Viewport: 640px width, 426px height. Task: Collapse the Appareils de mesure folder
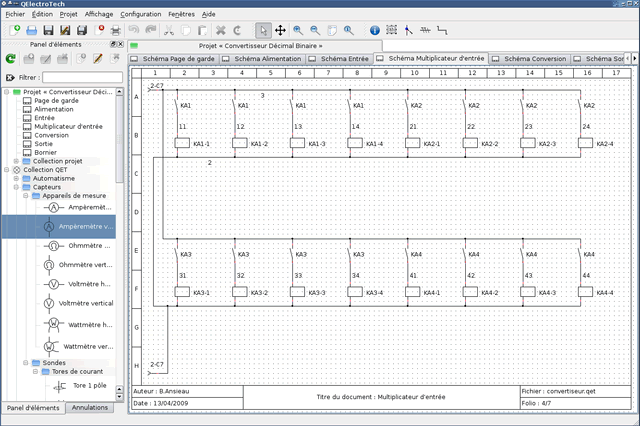[x=26, y=196]
